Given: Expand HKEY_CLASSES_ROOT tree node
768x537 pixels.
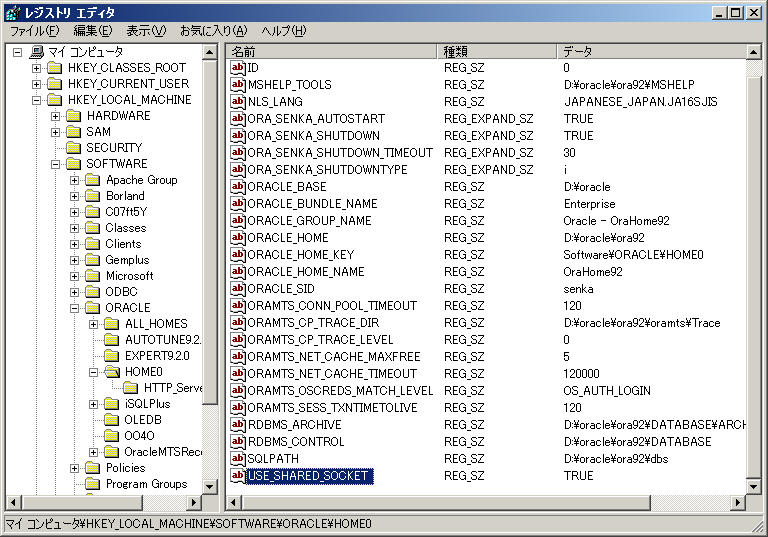Looking at the screenshot, I should click(x=36, y=68).
